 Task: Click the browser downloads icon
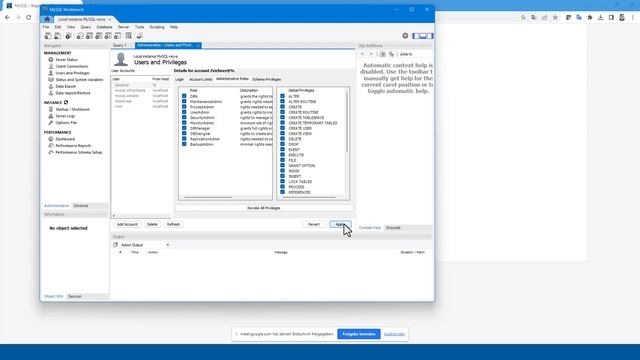click(x=600, y=18)
